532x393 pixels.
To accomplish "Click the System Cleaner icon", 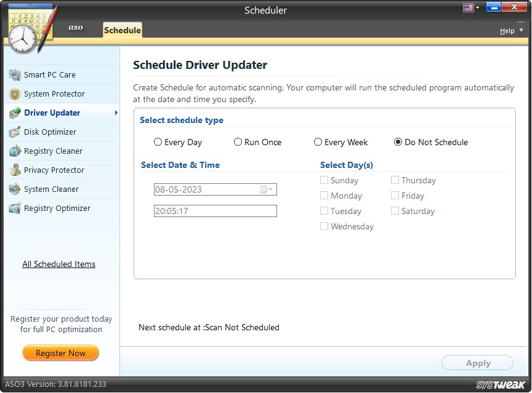I will [x=14, y=189].
